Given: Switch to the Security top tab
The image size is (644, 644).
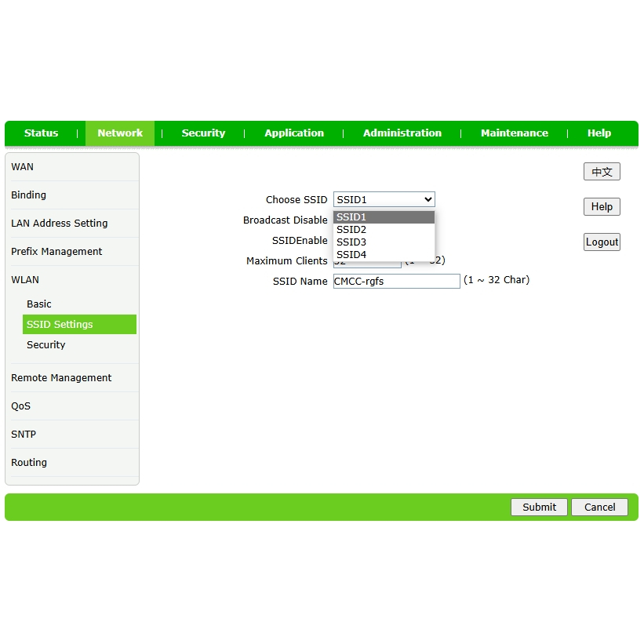Looking at the screenshot, I should tap(203, 133).
